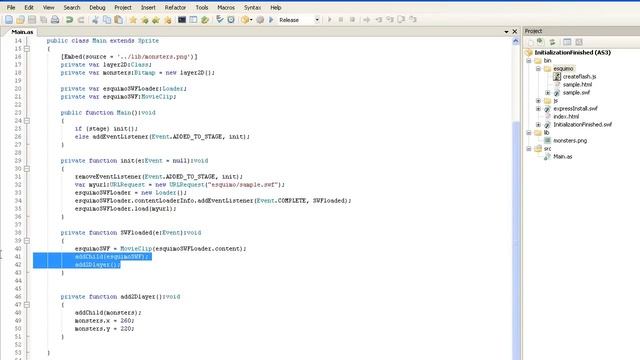Open the Refactor menu
This screenshot has height=360, width=640.
pyautogui.click(x=175, y=7)
